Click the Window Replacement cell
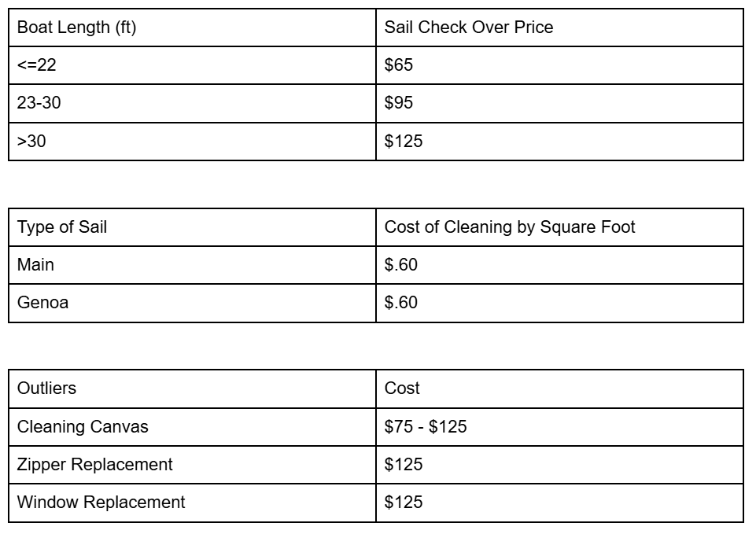756x534 pixels. coord(192,503)
